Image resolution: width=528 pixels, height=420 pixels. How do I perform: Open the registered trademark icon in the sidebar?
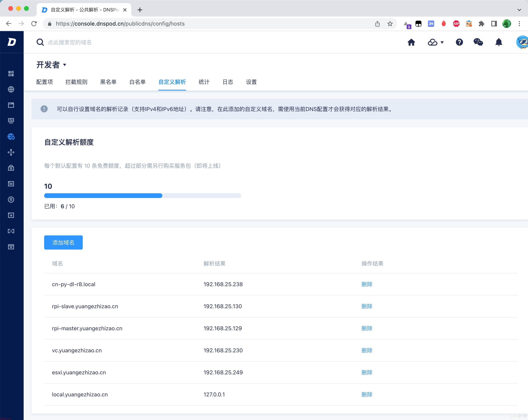coord(11,199)
